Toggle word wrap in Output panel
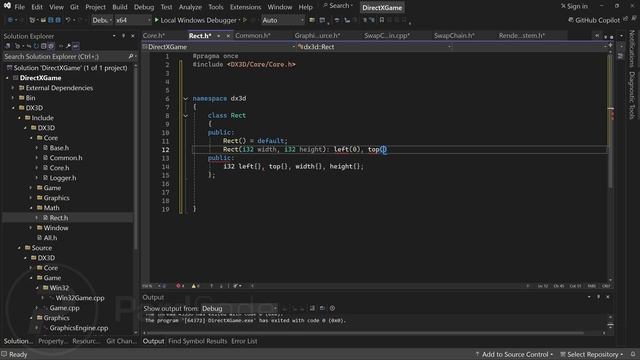Screen dimensions: 640x360 click(x=322, y=308)
